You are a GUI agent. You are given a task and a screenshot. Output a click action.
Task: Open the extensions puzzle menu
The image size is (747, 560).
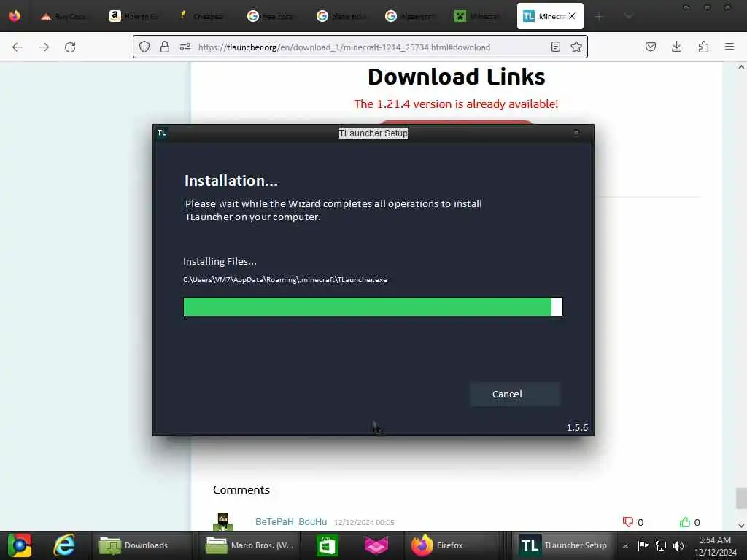point(703,47)
